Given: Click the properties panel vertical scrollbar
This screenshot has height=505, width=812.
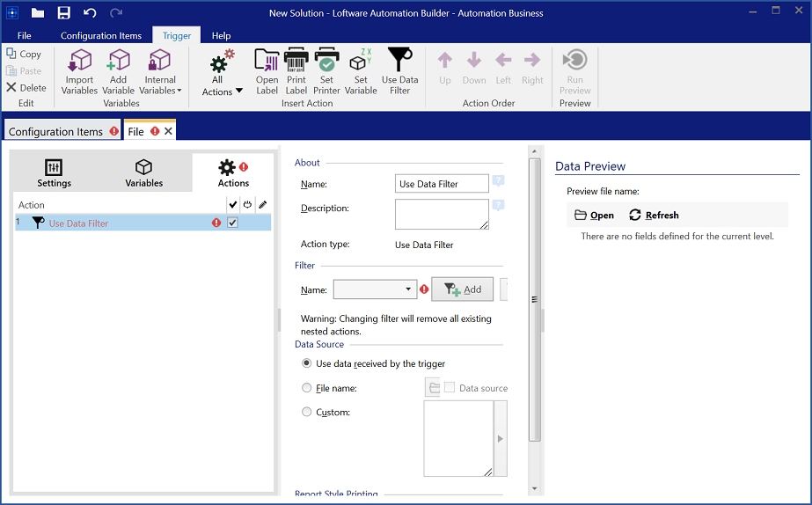Looking at the screenshot, I should (533, 299).
